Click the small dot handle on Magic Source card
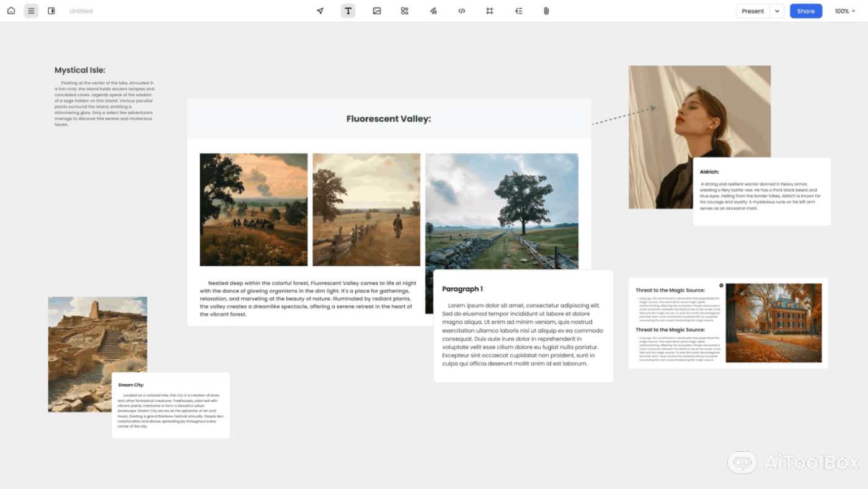This screenshot has width=868, height=489. coord(721,285)
